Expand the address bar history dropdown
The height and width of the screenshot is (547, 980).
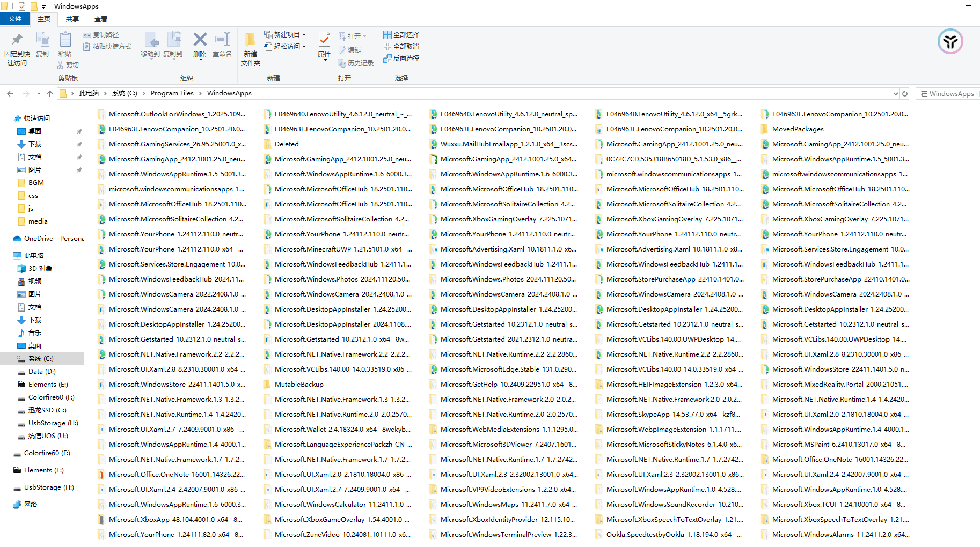pyautogui.click(x=895, y=93)
